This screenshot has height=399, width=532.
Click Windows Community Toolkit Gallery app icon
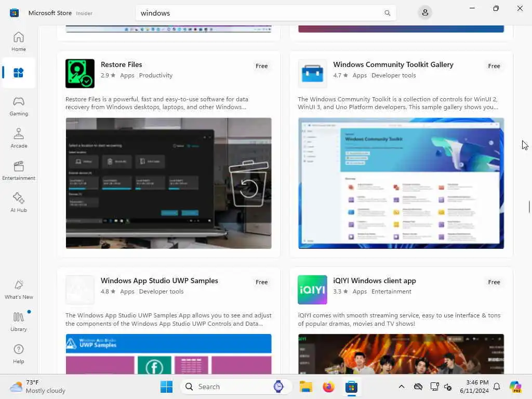click(312, 74)
